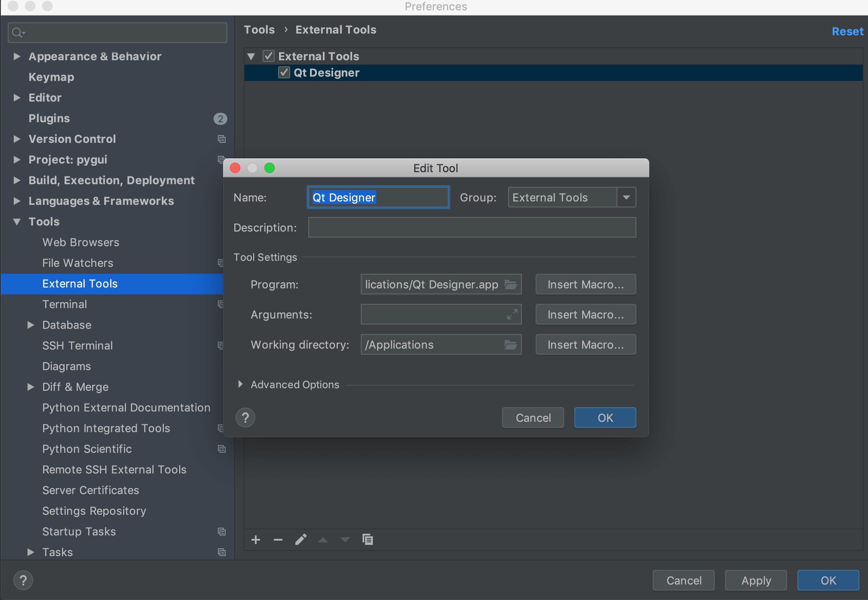This screenshot has height=600, width=868.
Task: Open Web Browsers settings page
Action: pyautogui.click(x=81, y=242)
